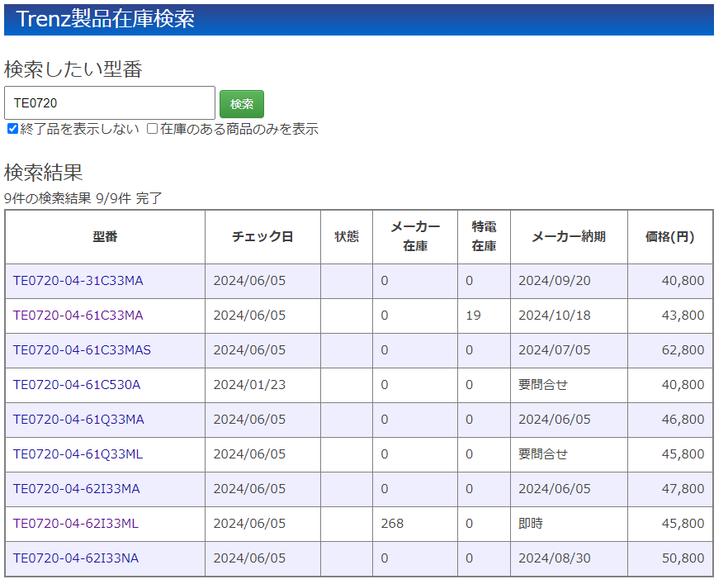Open the TE0720-04-61C530A product link
The width and height of the screenshot is (728, 584).
[x=77, y=385]
